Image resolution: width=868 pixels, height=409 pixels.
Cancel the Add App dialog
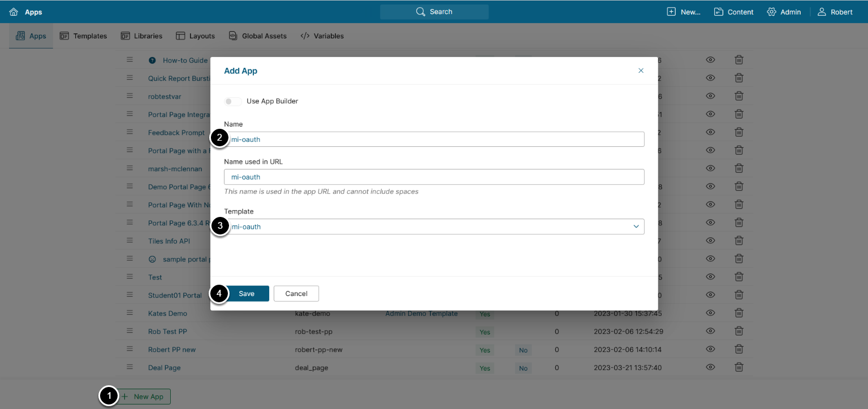tap(296, 293)
